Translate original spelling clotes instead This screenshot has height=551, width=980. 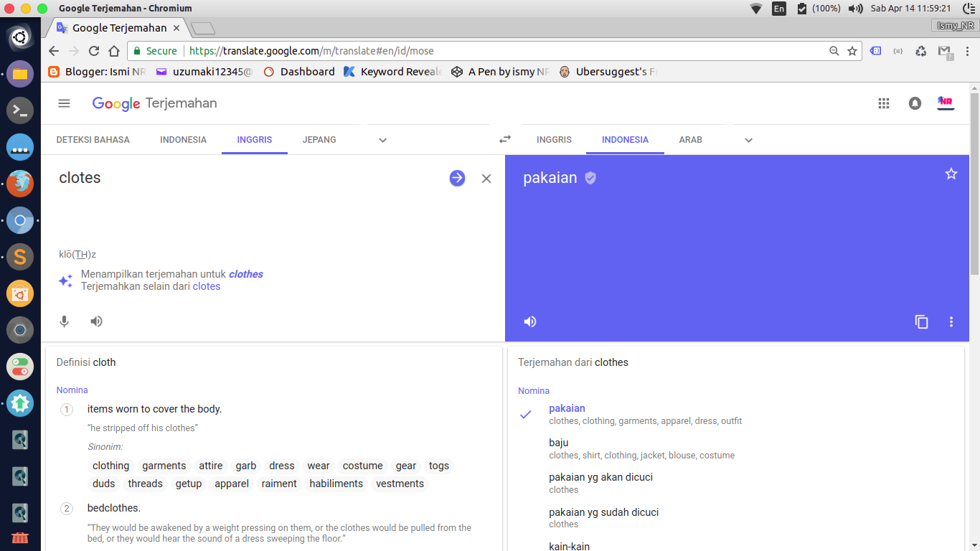point(207,286)
